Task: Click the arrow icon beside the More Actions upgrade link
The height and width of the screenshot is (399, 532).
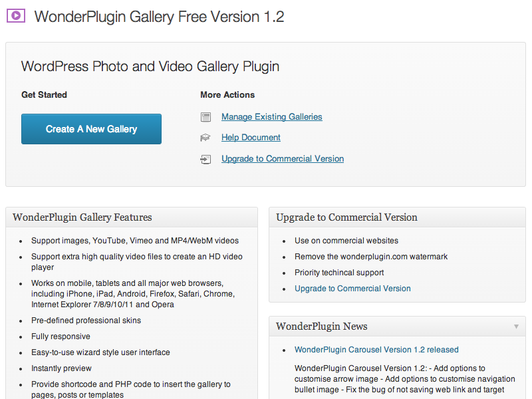Action: (206, 159)
